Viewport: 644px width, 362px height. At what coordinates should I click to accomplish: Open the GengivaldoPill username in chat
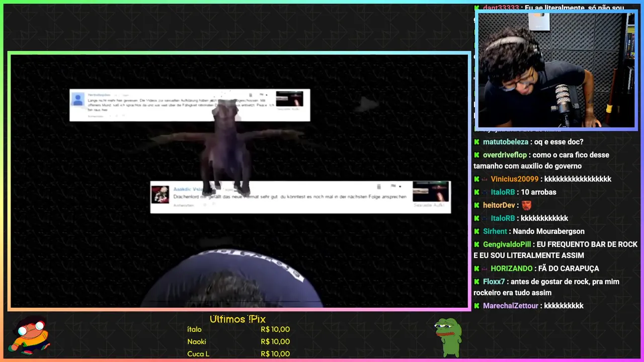tap(507, 245)
